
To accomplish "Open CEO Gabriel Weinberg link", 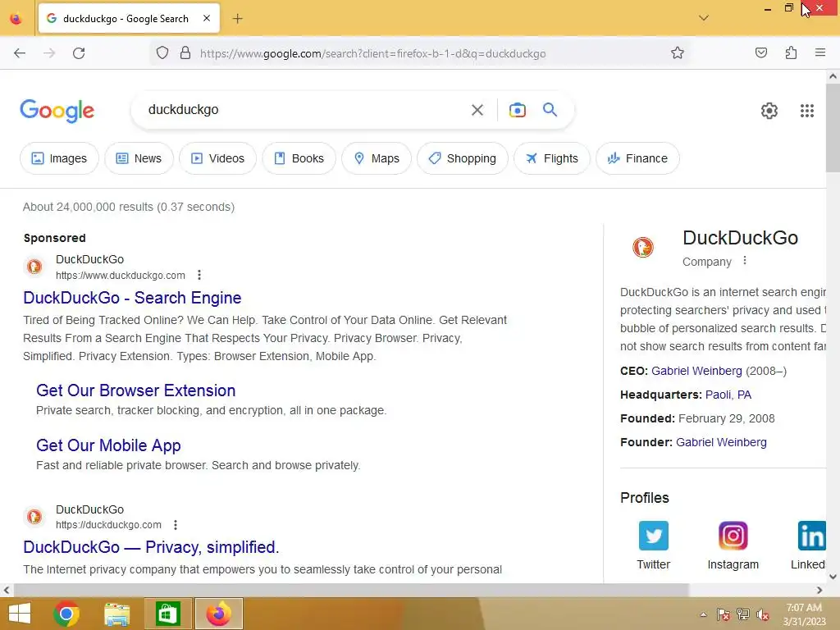I will pos(696,371).
